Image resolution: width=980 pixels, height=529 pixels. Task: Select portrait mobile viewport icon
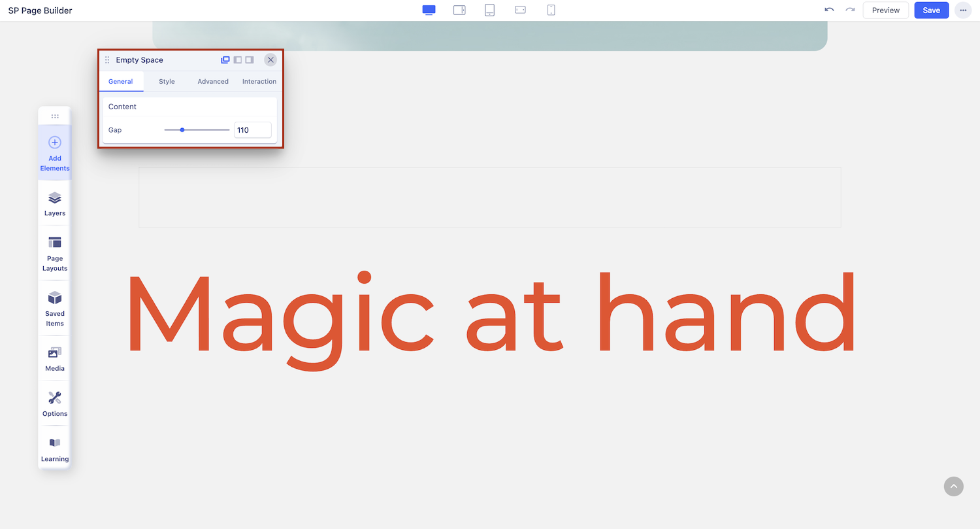(x=551, y=10)
